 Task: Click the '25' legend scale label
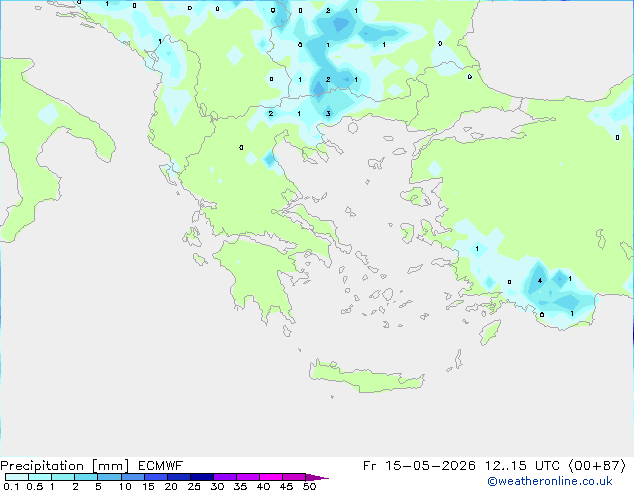(x=194, y=486)
